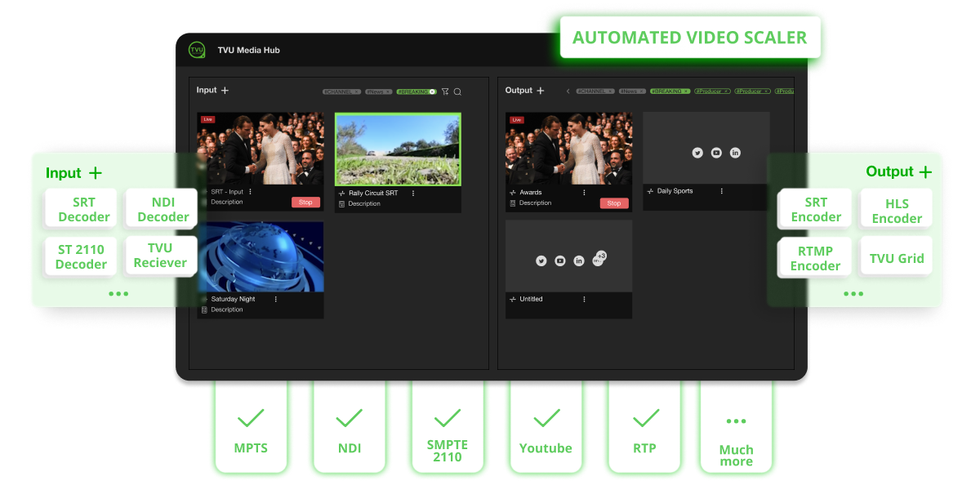Stop the SRT - Input stream
This screenshot has width=980, height=481.
305,202
